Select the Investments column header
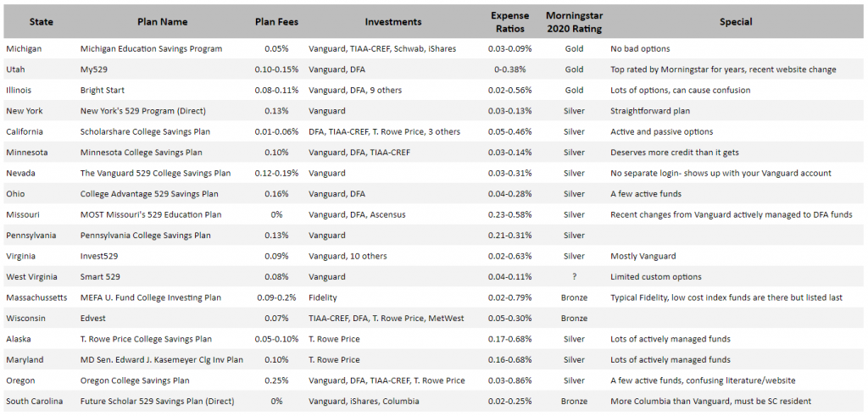 pyautogui.click(x=393, y=22)
